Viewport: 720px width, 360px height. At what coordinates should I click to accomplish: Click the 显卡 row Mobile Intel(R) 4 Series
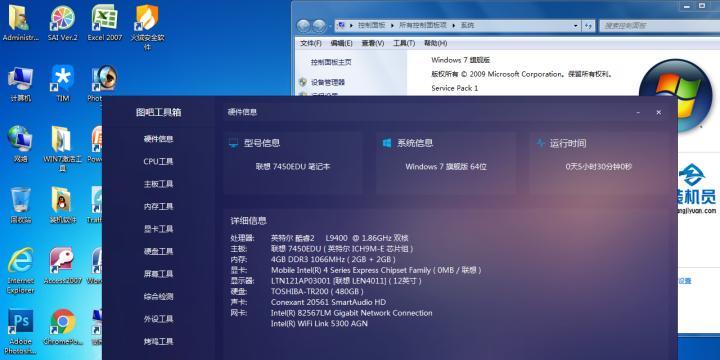[356, 270]
